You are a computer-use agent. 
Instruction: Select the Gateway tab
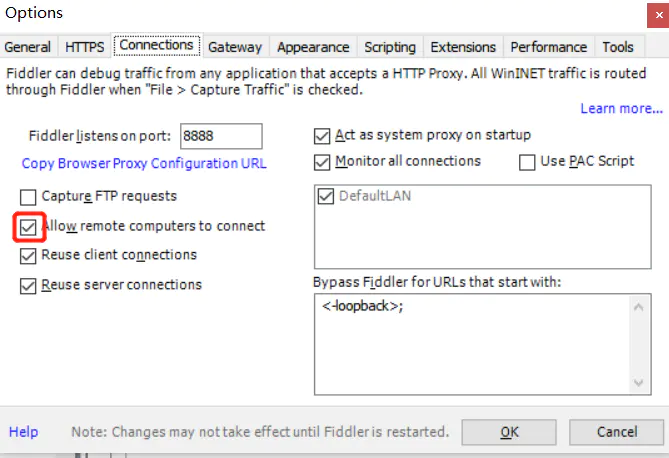coord(235,47)
